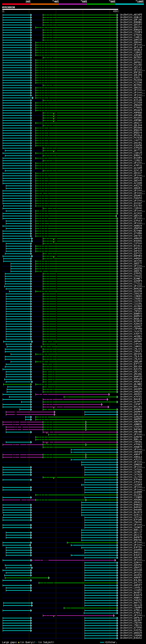Select the label UniRef100_B4R1G3
The width and height of the screenshot is (146, 644).
(x=131, y=552)
